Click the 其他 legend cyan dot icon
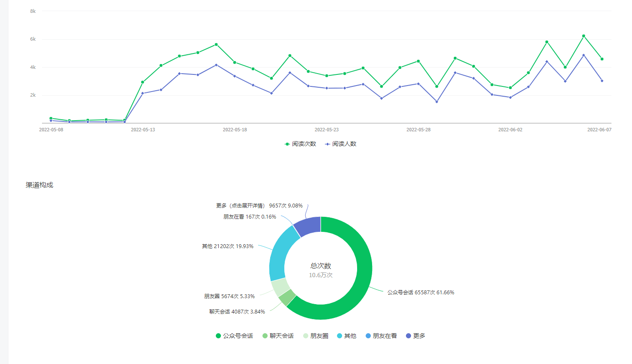 click(340, 336)
